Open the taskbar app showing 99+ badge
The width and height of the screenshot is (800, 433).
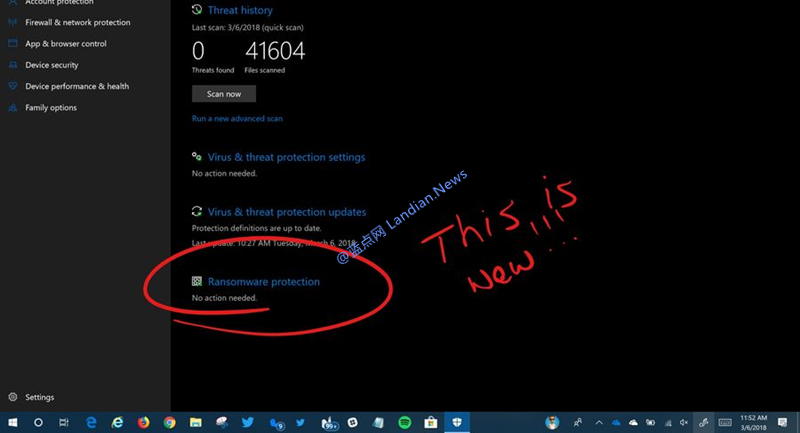330,423
